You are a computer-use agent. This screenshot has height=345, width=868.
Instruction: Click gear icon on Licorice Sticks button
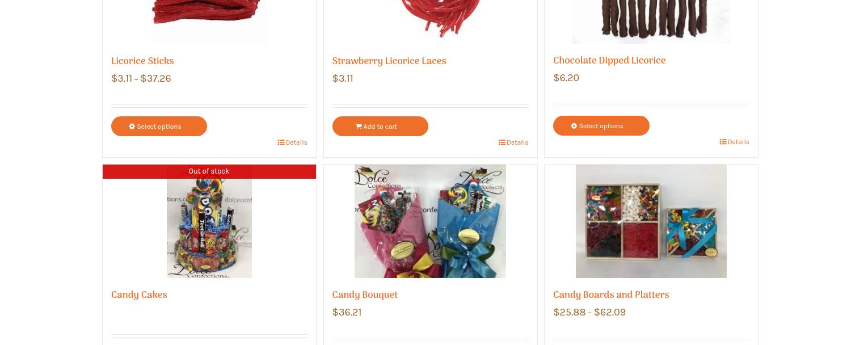pyautogui.click(x=132, y=127)
